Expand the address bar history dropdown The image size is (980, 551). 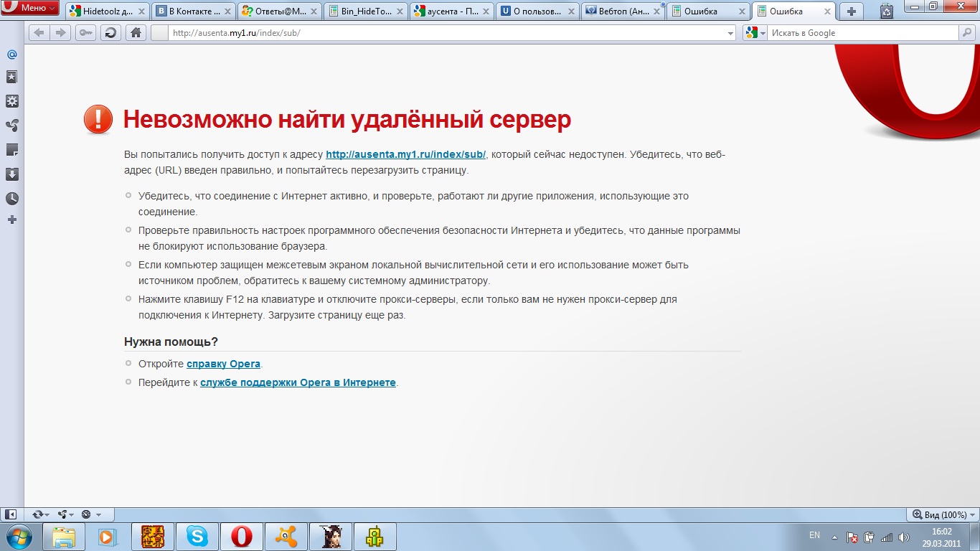point(731,33)
